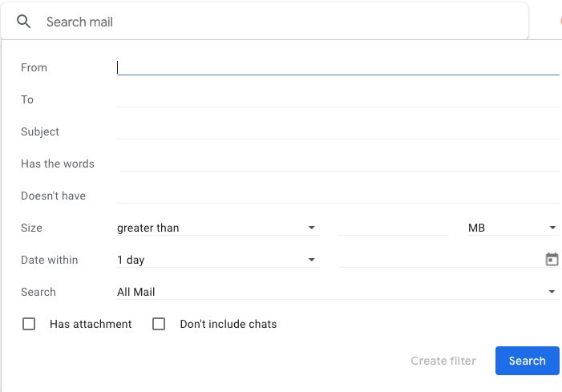Click the Create filter link
The height and width of the screenshot is (392, 562).
(x=443, y=361)
